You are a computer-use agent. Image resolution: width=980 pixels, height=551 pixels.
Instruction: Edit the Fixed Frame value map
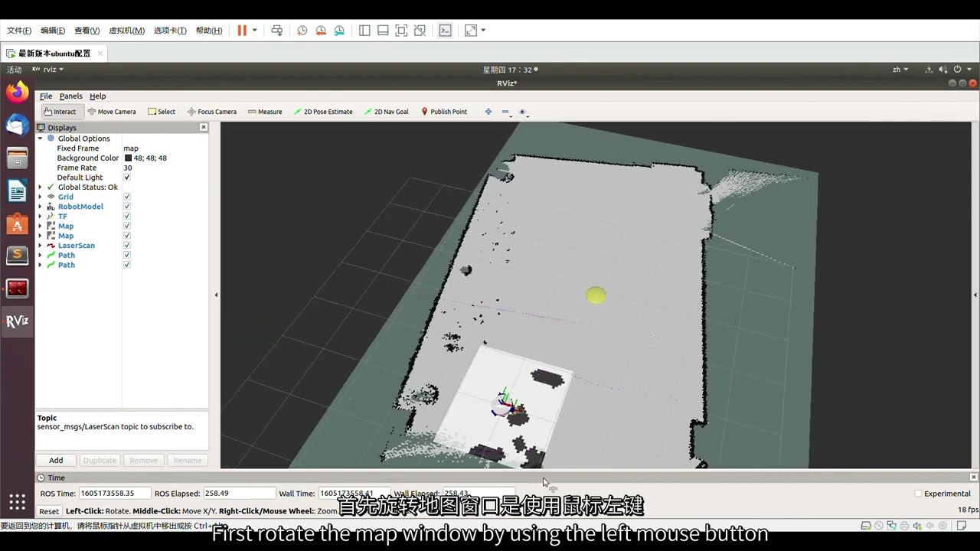[165, 148]
